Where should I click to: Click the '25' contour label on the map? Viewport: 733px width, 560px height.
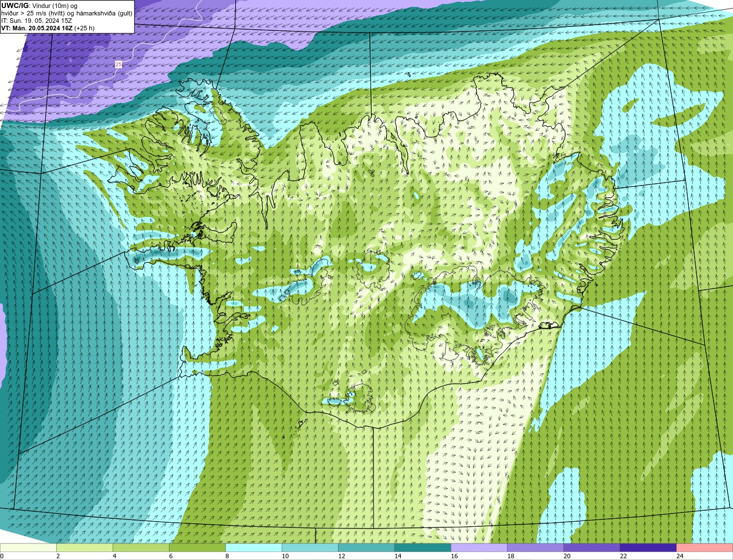pyautogui.click(x=119, y=65)
